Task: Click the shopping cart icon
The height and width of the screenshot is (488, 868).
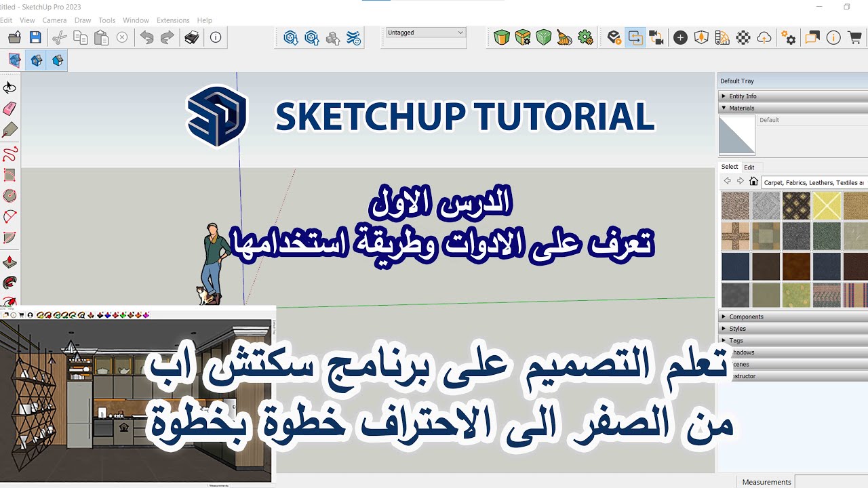Action: tap(854, 38)
